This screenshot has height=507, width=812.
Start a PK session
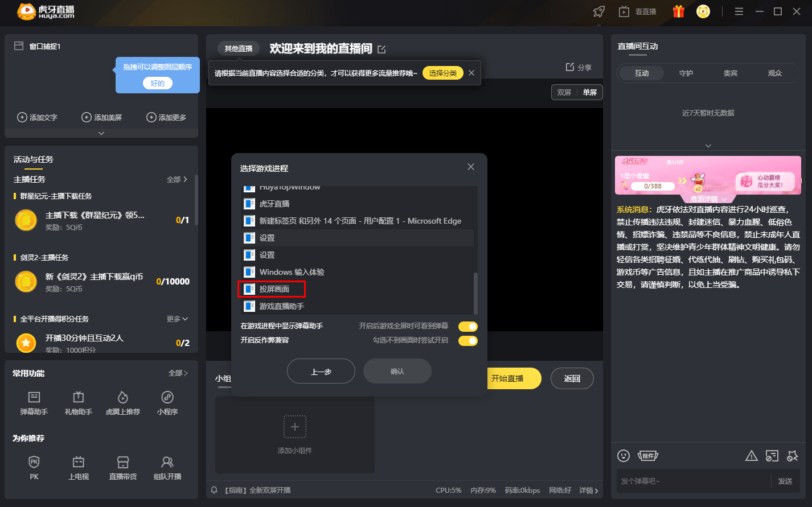[x=34, y=468]
